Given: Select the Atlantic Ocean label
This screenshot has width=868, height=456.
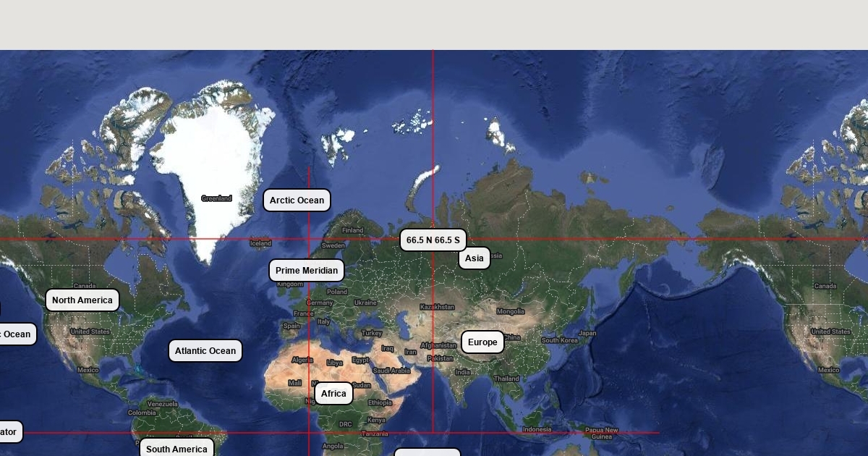Looking at the screenshot, I should tap(205, 351).
